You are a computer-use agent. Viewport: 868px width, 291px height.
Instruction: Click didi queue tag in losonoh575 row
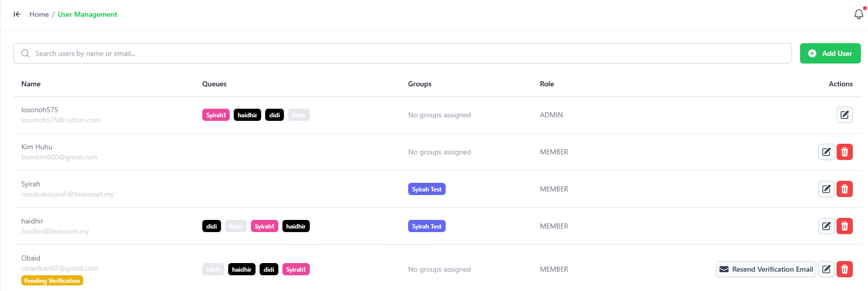tap(274, 115)
